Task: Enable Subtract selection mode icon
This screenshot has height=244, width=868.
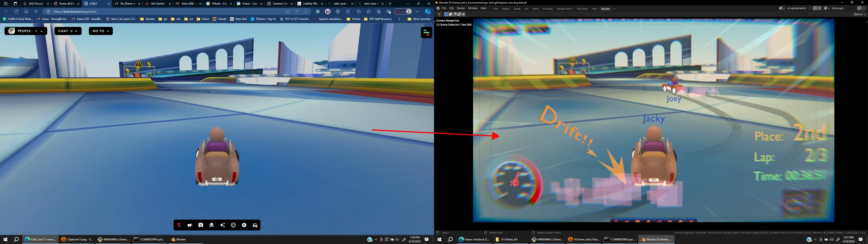Action: pos(455,14)
